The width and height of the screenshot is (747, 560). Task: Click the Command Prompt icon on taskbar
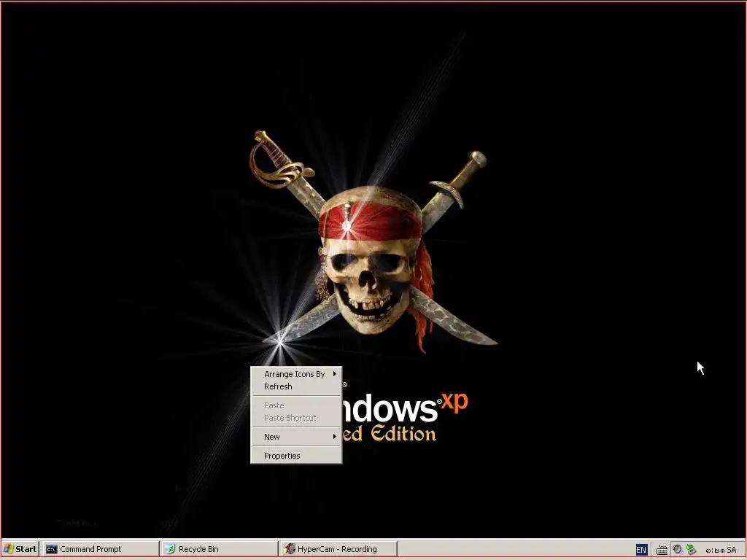[x=52, y=549]
